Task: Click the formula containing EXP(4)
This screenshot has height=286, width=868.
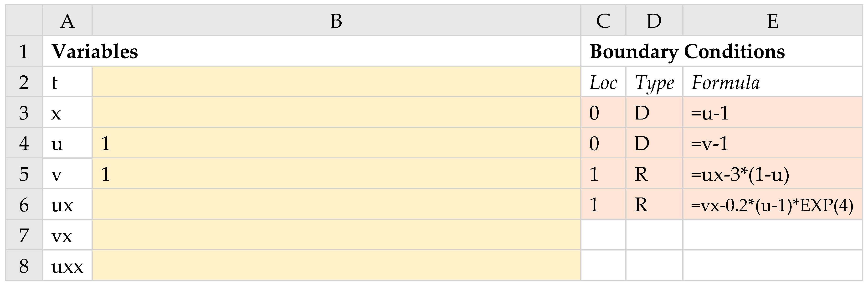Action: [x=772, y=205]
